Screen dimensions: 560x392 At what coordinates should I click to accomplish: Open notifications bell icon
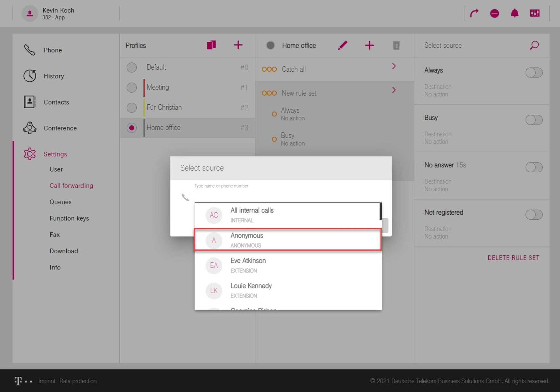(x=514, y=13)
